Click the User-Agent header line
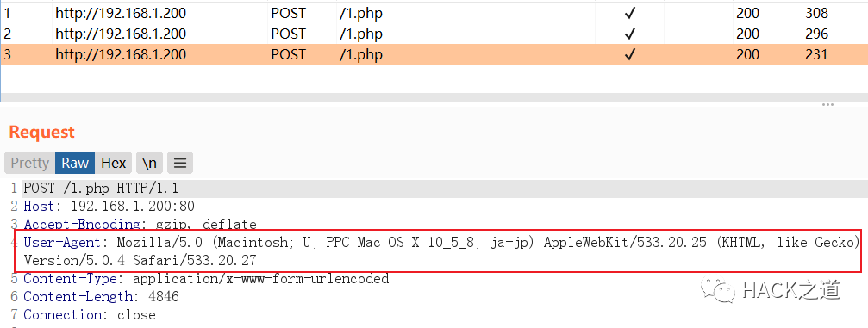The width and height of the screenshot is (868, 328). (441, 251)
